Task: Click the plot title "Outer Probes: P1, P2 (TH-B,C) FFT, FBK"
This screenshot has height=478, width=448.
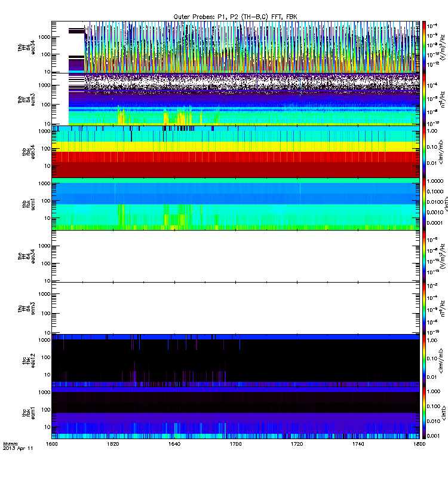Action: [235, 17]
